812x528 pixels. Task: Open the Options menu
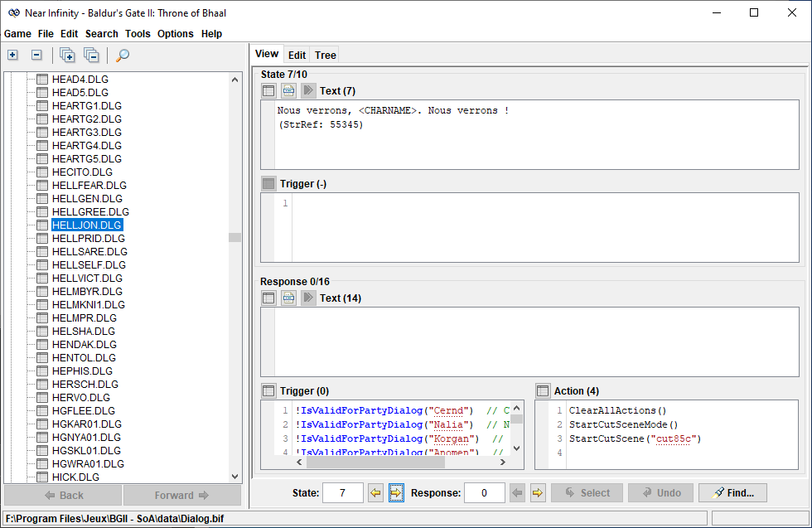pos(175,34)
